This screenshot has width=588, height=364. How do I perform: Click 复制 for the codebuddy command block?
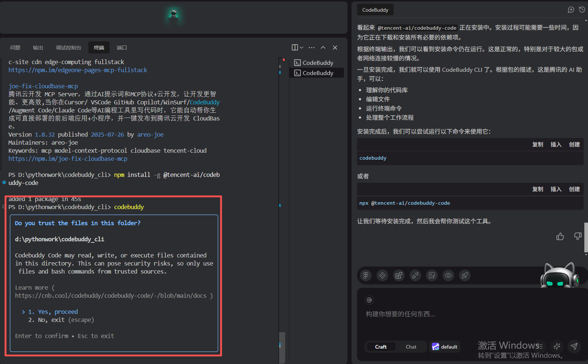coord(538,145)
